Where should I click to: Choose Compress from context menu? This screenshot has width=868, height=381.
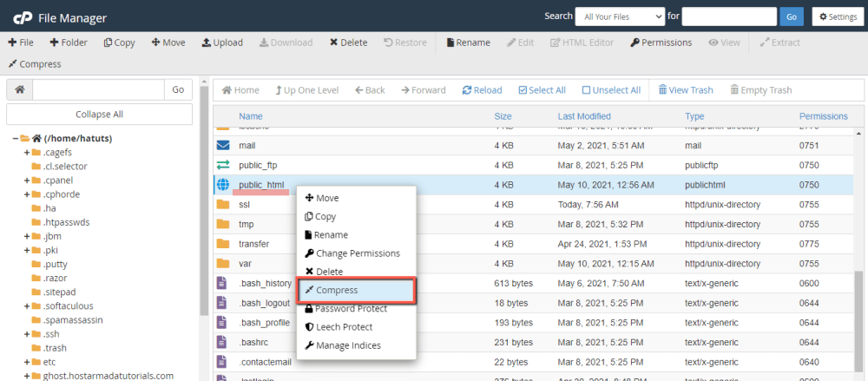point(356,290)
